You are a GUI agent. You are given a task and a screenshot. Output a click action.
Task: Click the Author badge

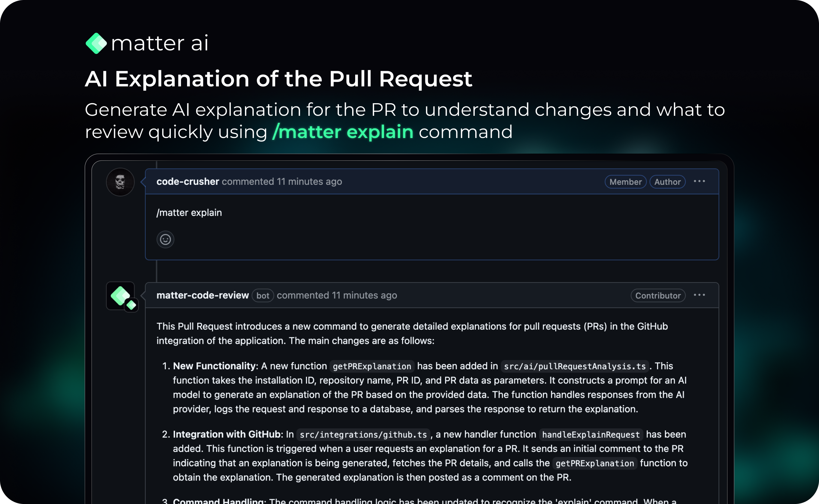pyautogui.click(x=667, y=182)
